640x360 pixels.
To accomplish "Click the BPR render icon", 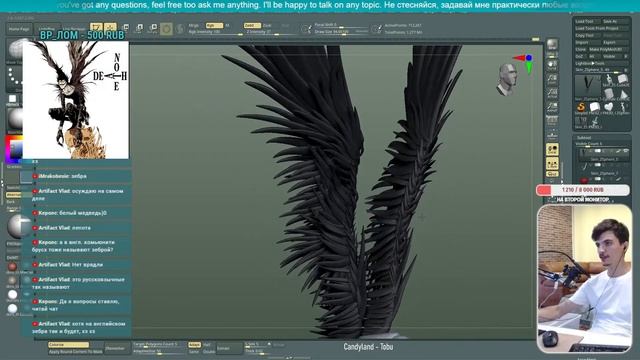I will click(552, 44).
